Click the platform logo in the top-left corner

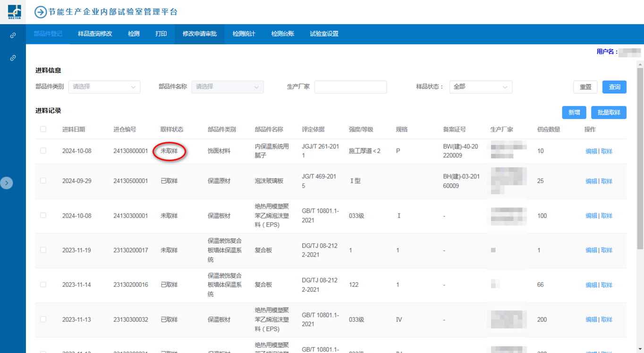pyautogui.click(x=14, y=12)
